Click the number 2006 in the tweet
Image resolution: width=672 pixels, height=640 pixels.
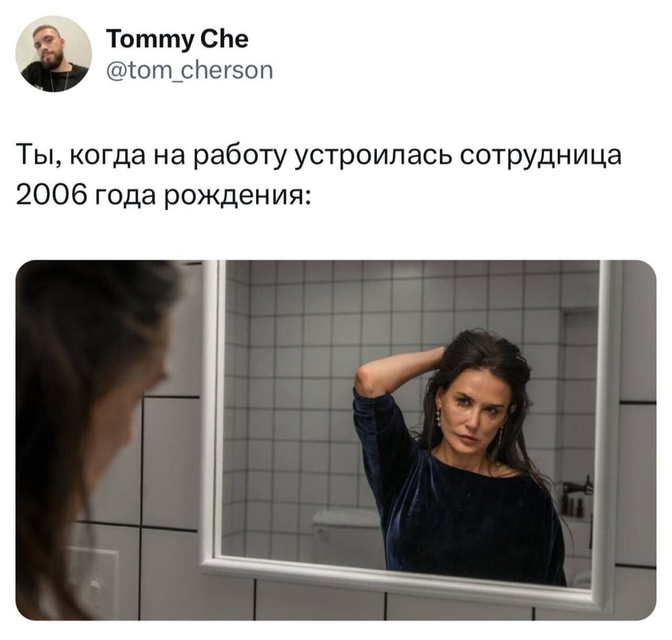(48, 195)
